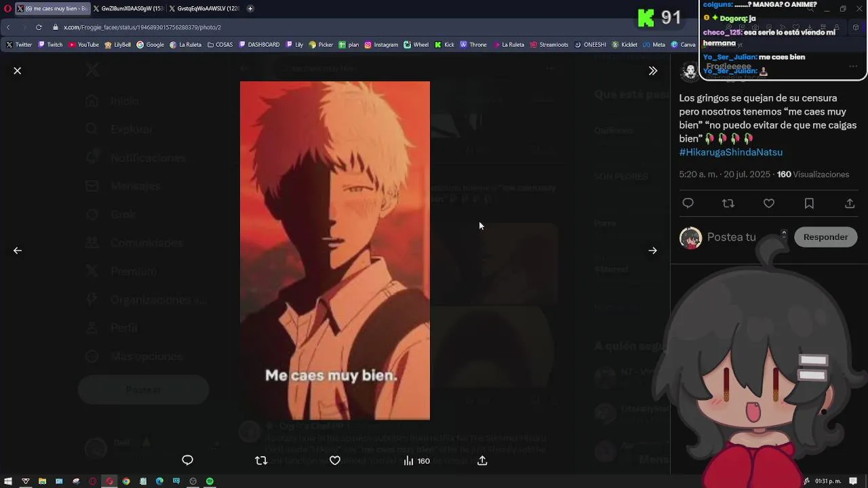
Task: Click repost icon in the tweet sidebar
Action: pyautogui.click(x=728, y=203)
